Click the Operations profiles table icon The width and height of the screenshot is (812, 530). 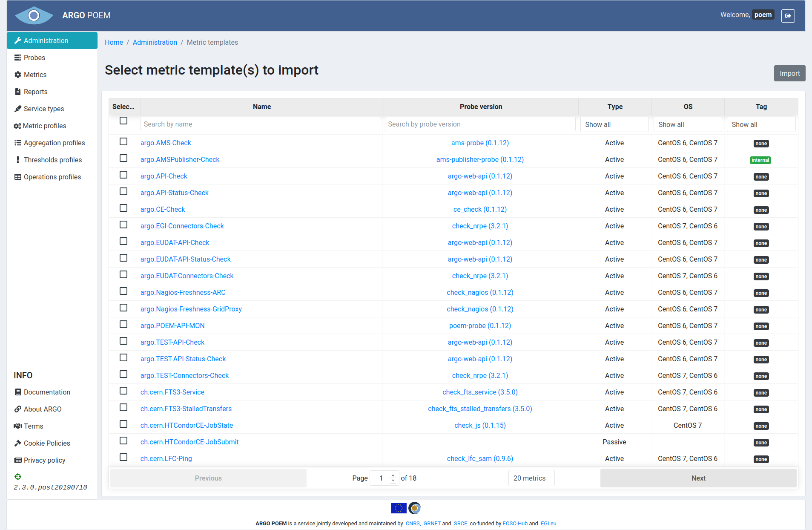(x=18, y=177)
